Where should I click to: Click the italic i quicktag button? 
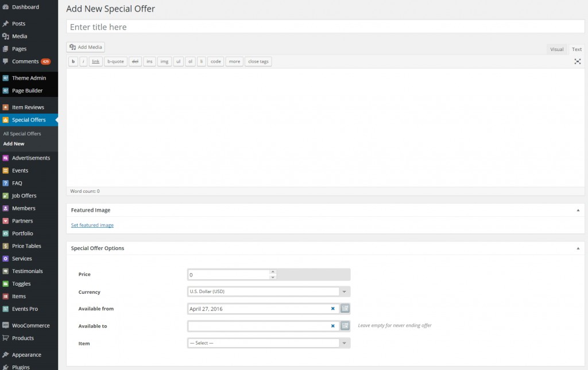83,61
